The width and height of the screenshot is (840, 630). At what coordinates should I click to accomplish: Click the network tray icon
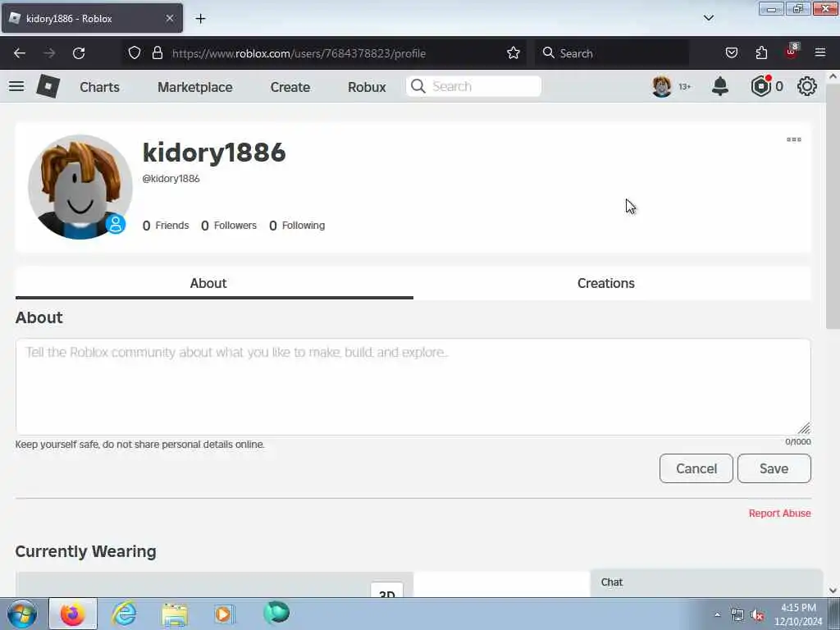(737, 615)
